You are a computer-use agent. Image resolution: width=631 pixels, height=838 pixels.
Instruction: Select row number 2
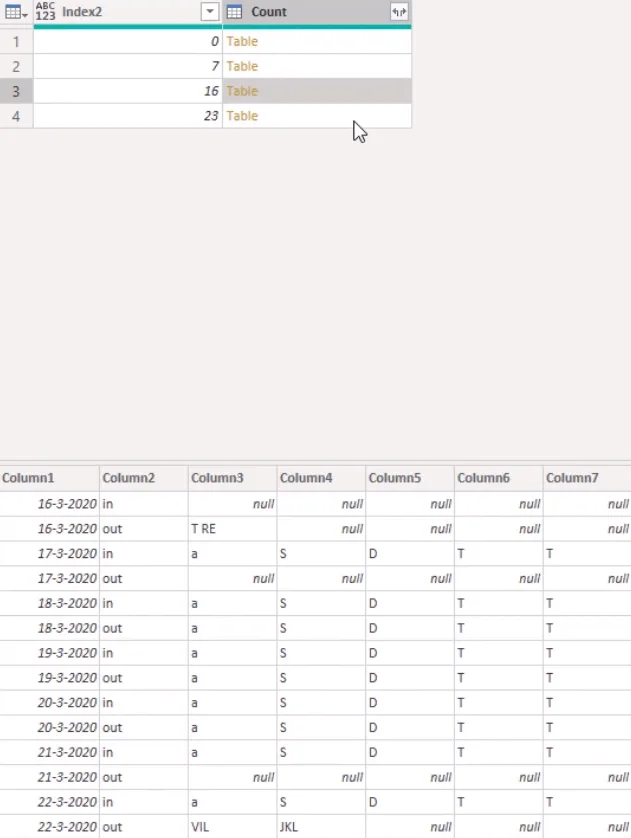coord(16,66)
